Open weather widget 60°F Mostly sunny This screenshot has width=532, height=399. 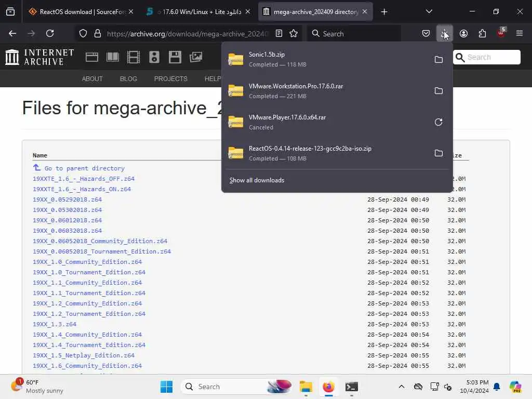(37, 387)
